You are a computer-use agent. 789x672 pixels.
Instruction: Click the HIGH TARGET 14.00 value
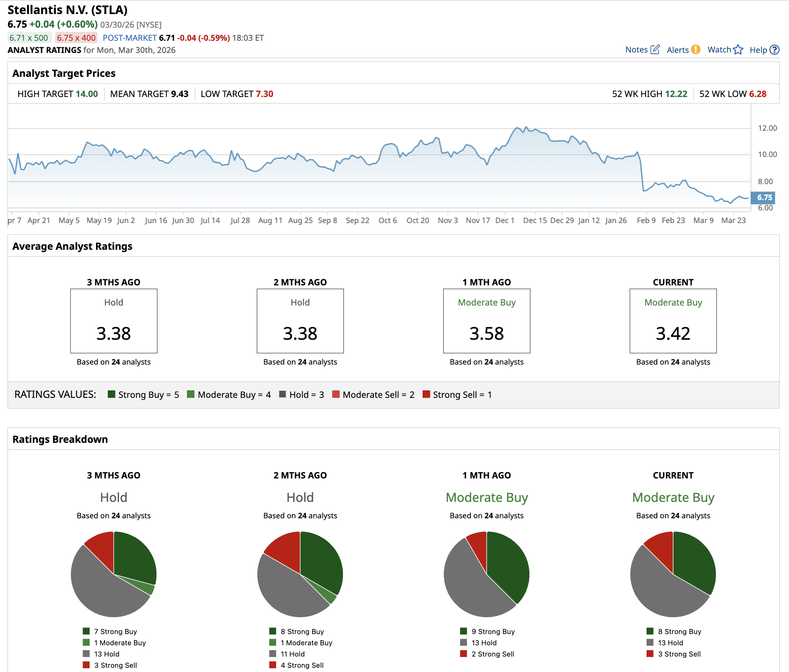[x=87, y=94]
